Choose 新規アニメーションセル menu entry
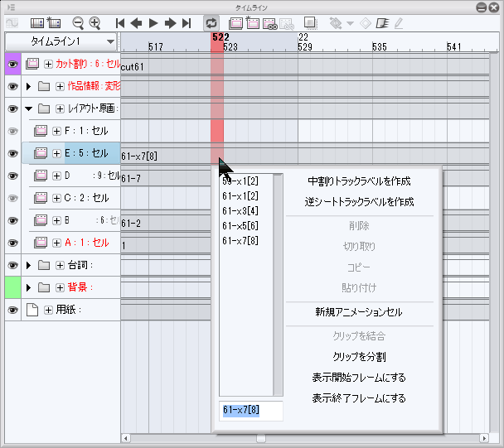 [359, 312]
